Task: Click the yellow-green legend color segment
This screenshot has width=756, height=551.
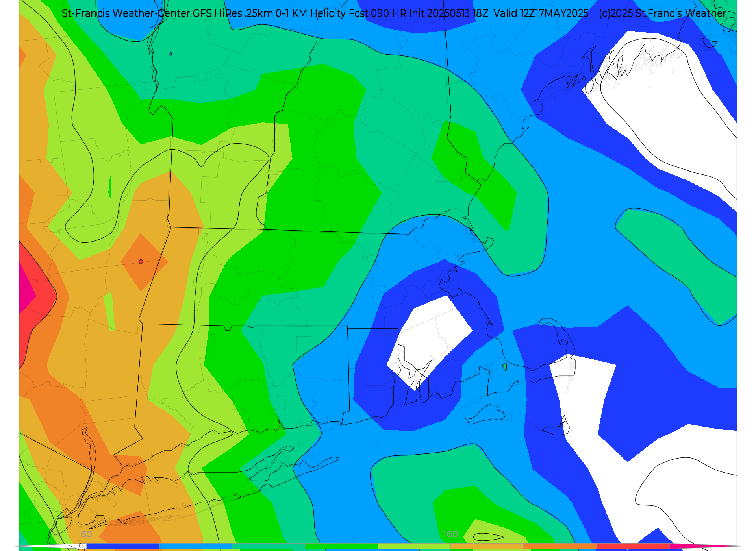Action: point(414,546)
